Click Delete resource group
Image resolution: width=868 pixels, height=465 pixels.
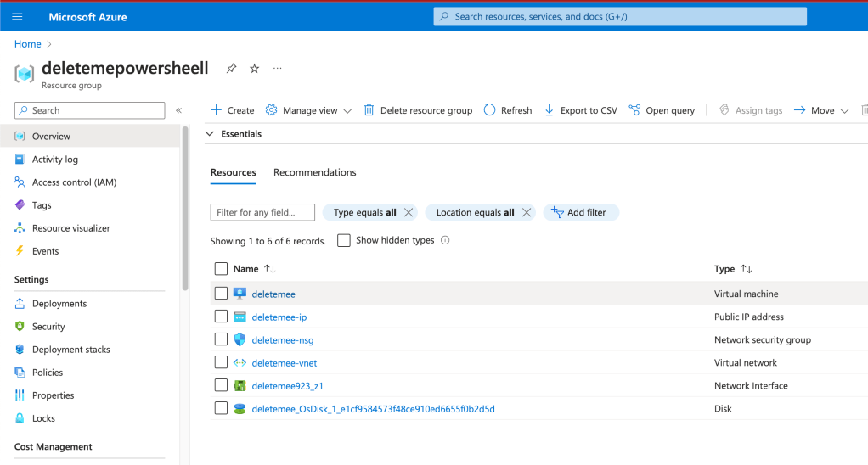[418, 110]
